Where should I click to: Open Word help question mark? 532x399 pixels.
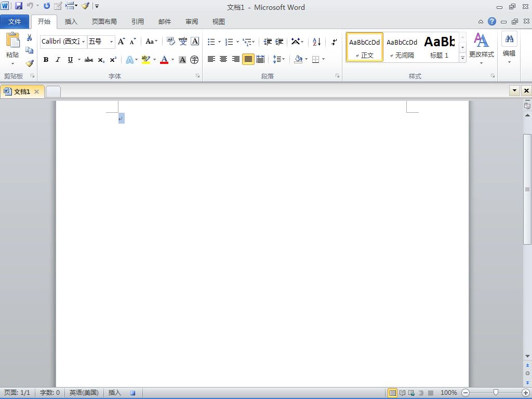click(x=492, y=21)
